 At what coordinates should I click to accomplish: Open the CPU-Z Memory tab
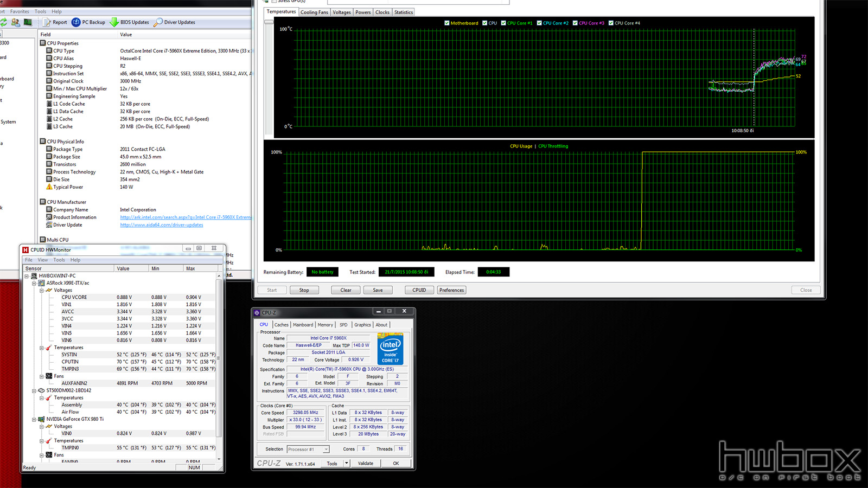coord(325,325)
